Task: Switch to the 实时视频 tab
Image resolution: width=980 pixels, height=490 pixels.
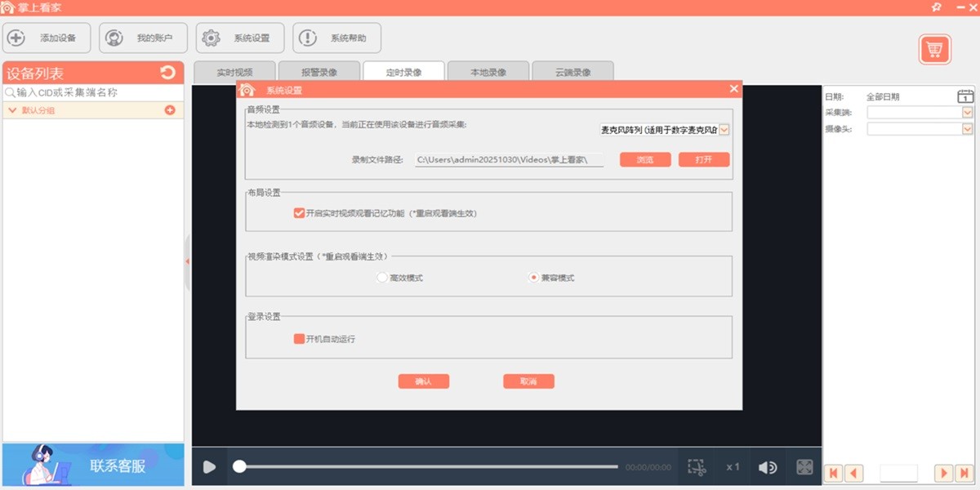Action: 234,72
